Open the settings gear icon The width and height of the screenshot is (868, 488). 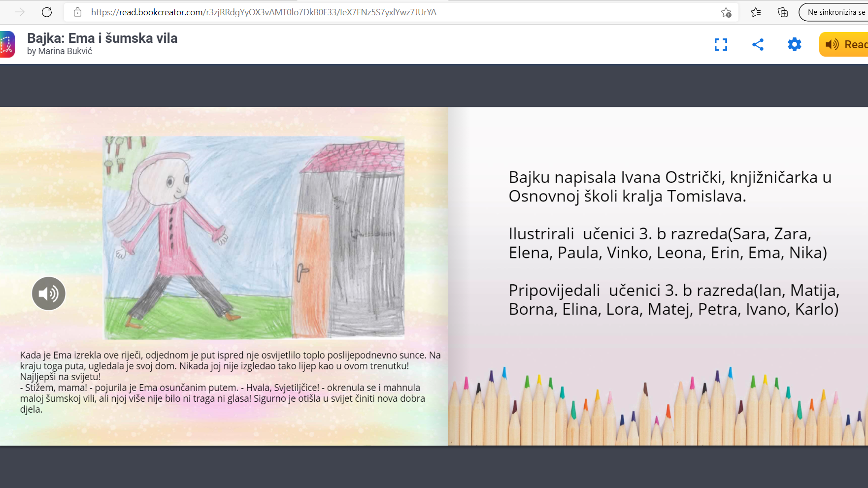[x=795, y=45]
